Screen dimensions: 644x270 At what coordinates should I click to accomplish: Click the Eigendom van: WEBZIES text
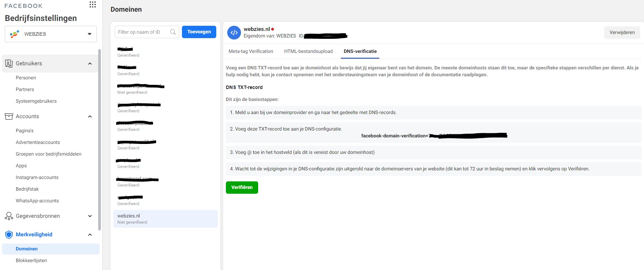(x=270, y=36)
